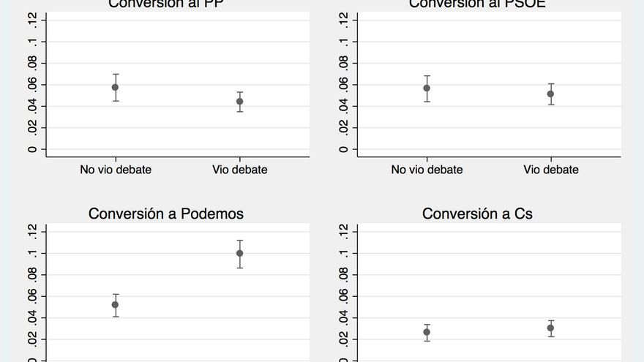
Task: Select the PSOE panel's No vio debate point
Action: pyautogui.click(x=427, y=88)
